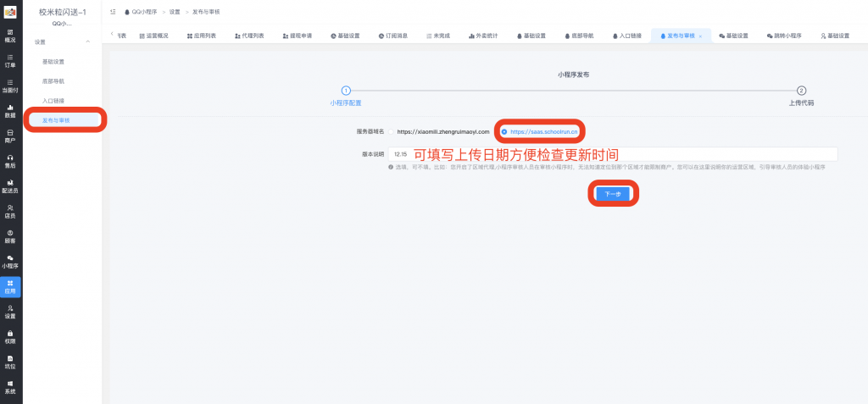868x404 pixels.
Task: Open 当面付 in the dark sidebar
Action: click(x=10, y=86)
